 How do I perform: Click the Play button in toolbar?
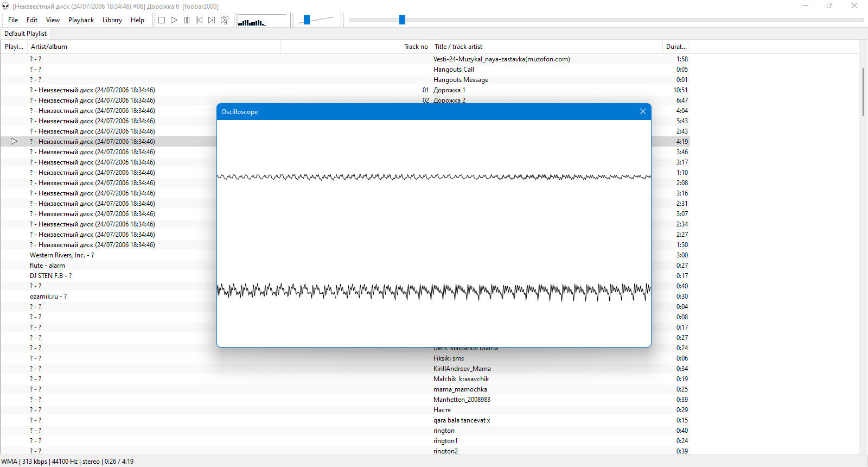point(174,20)
